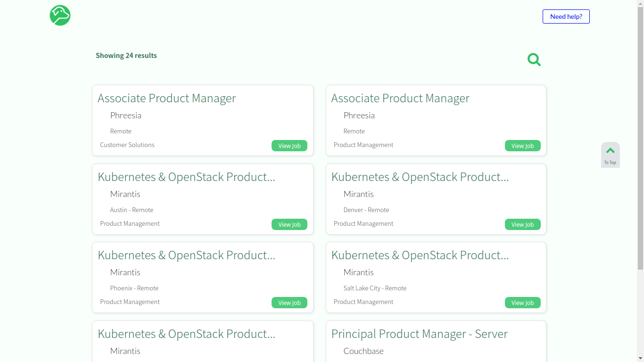Click 'Mirantis' in the Salt Lake City card

point(359,272)
